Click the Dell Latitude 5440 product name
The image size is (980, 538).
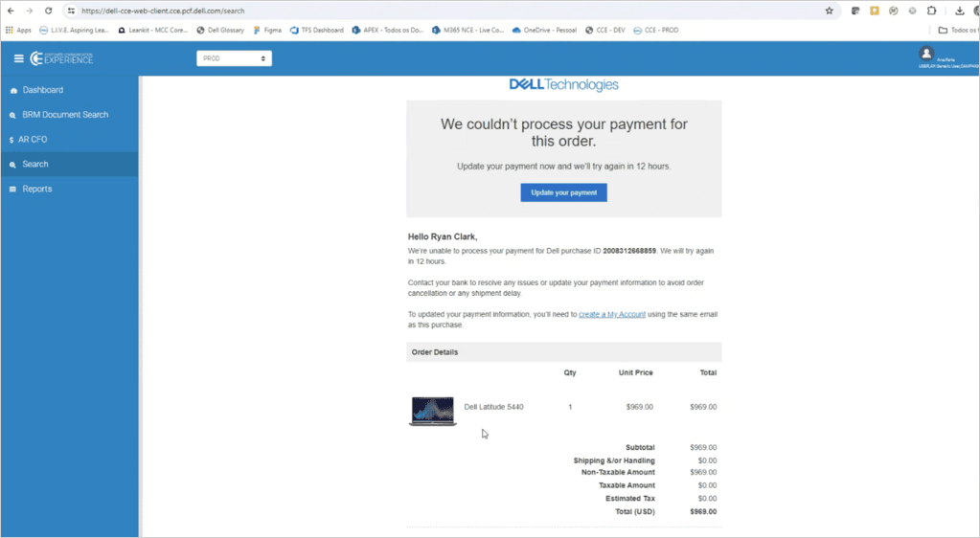coord(493,407)
